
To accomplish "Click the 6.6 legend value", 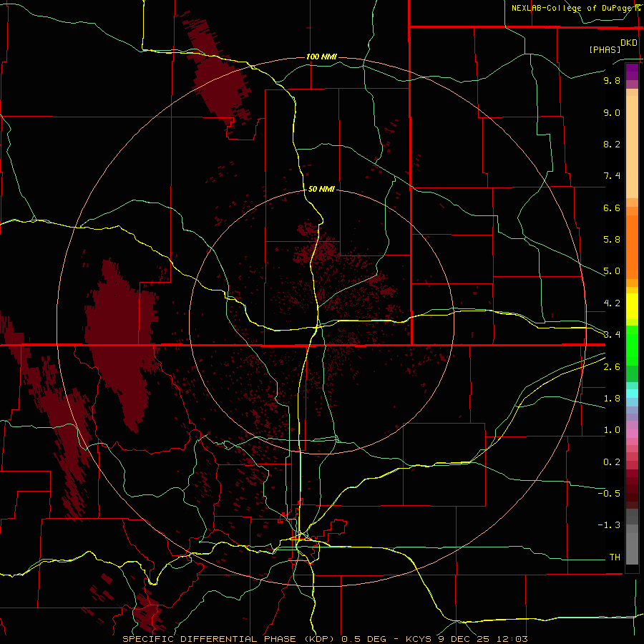I will (x=612, y=208).
